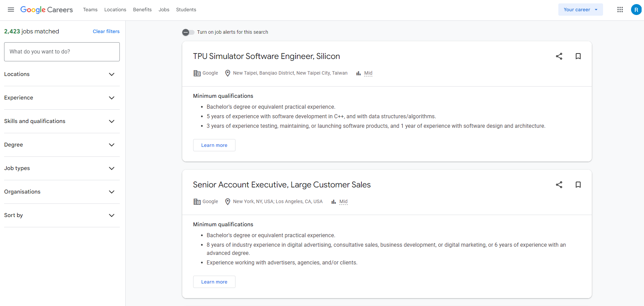Click New Taipei, Banqiao District location text
644x306 pixels.
click(290, 73)
